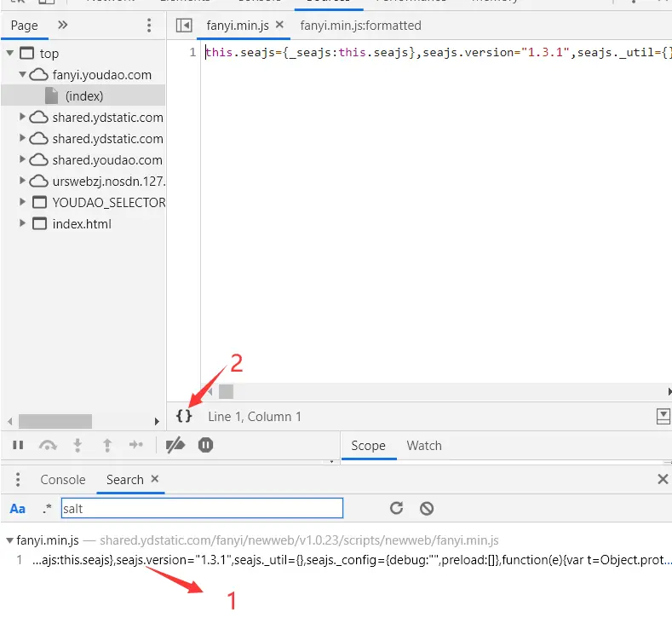
Task: Collapse fanyi.min.js search result group
Action: 9,540
